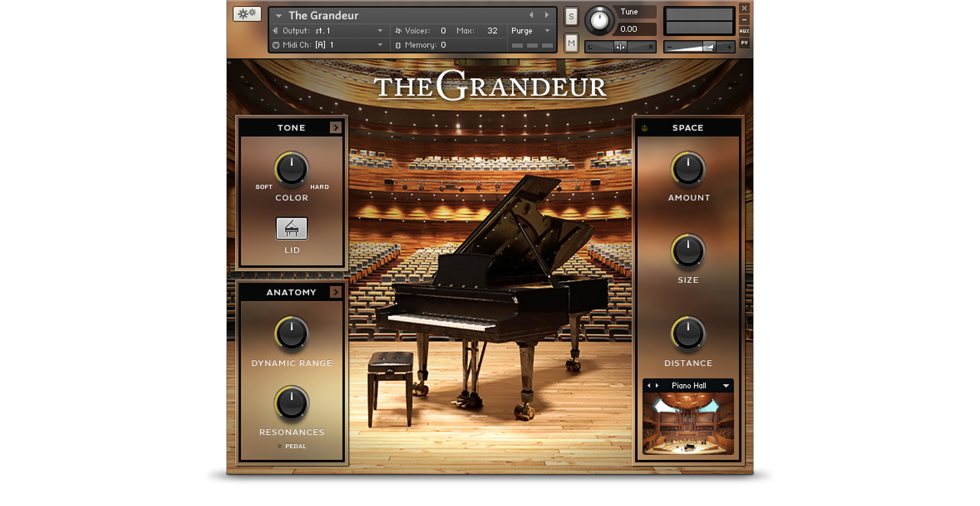Open the Piano Hall preset dropdown
Viewport: 980px width, 506px height.
coord(726,386)
